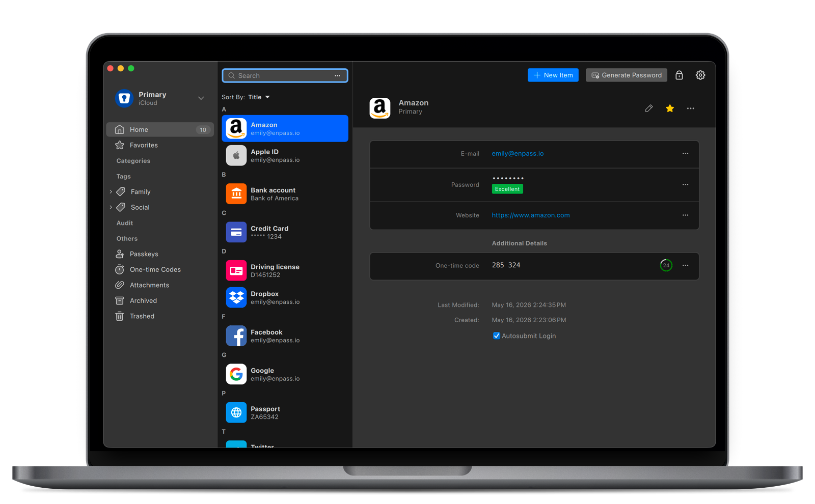Click the Audit section header

click(124, 223)
